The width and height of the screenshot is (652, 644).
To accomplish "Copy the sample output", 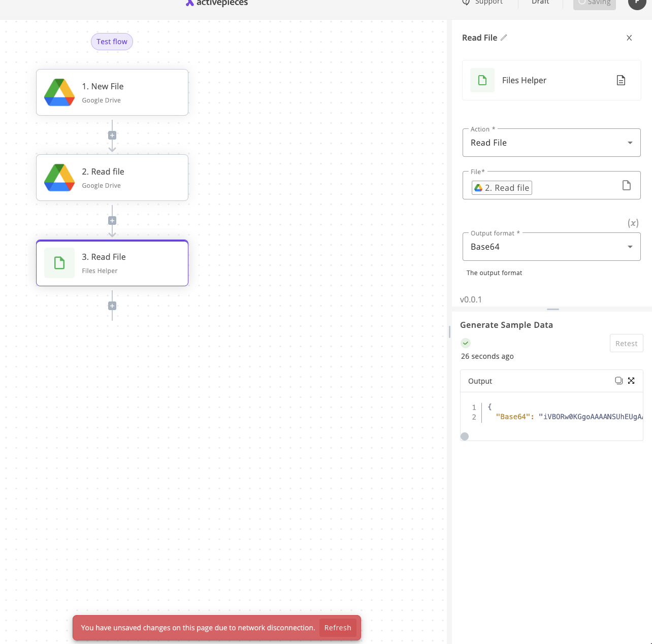I will (618, 381).
